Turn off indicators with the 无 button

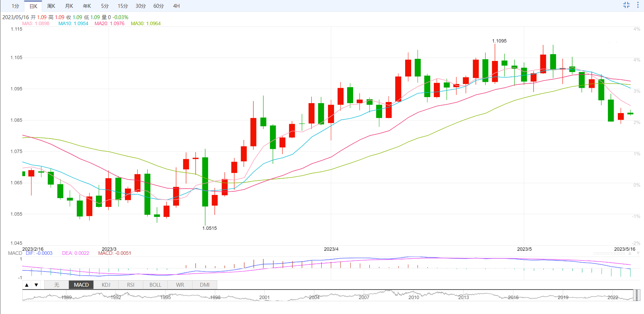(x=56, y=285)
